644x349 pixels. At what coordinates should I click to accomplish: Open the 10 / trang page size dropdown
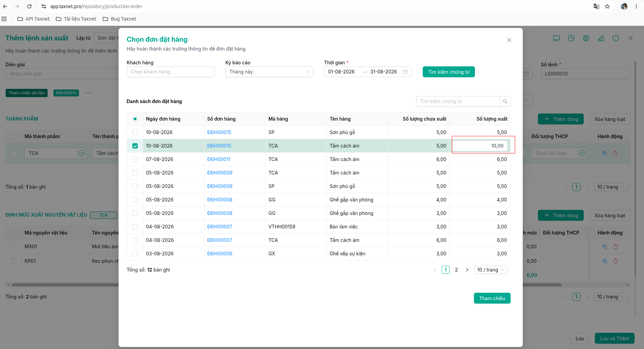click(x=491, y=270)
